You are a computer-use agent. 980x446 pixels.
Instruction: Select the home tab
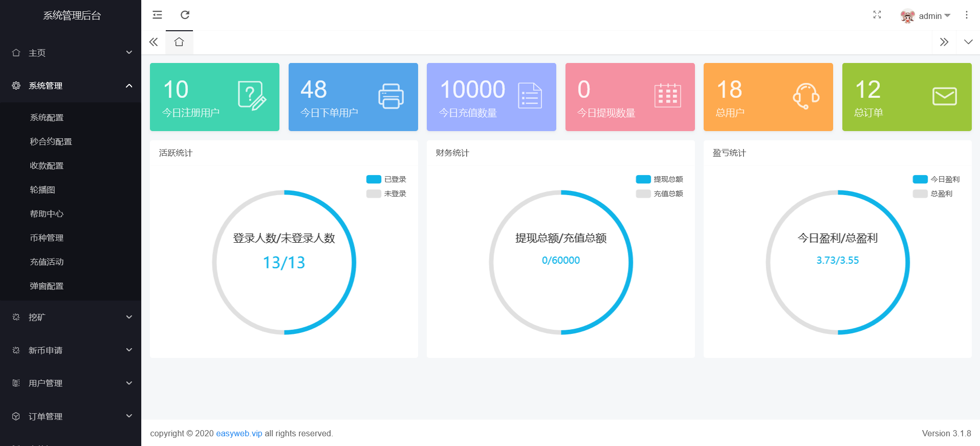(179, 42)
